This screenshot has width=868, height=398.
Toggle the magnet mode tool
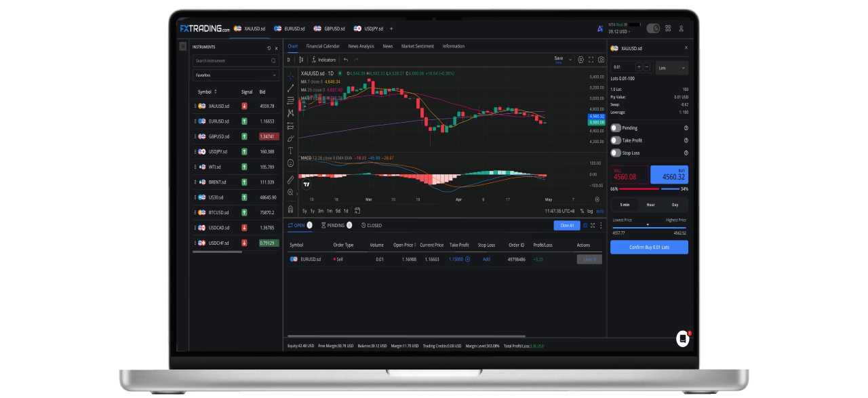pyautogui.click(x=291, y=209)
